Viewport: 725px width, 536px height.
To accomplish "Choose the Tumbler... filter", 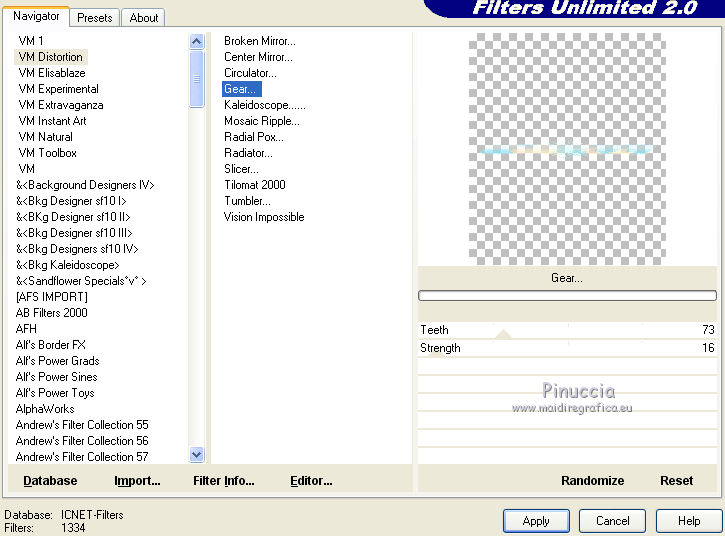I will (247, 201).
